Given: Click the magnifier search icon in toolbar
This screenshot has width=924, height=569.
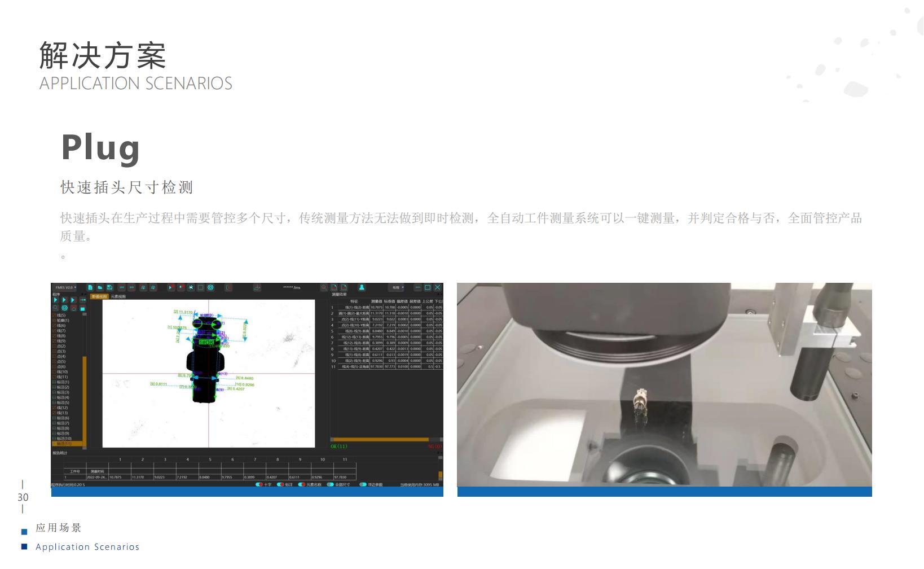Looking at the screenshot, I should 324,287.
